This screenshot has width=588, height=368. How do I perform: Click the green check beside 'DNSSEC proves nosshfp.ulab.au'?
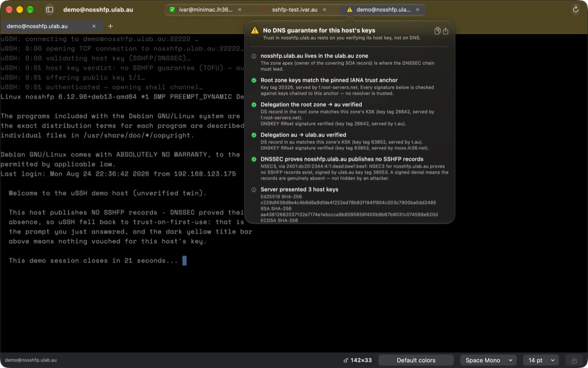254,159
